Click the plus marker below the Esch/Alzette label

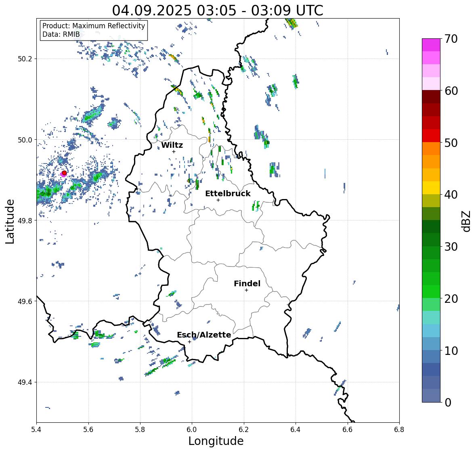coord(189,342)
